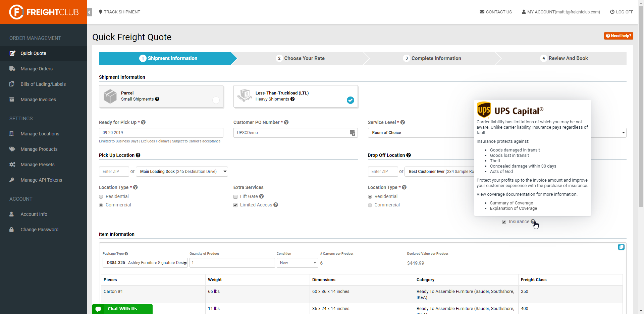The width and height of the screenshot is (644, 314).
Task: Open Manage Products settings
Action: [x=39, y=149]
